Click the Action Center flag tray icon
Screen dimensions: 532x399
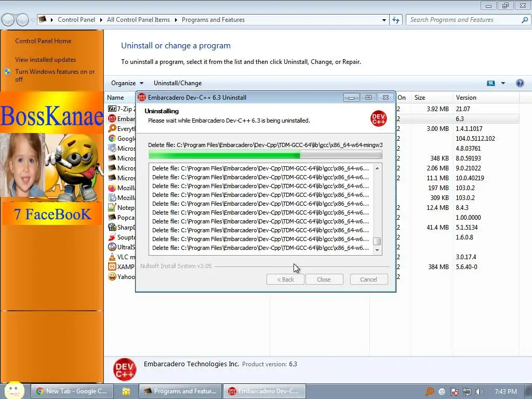pos(455,392)
